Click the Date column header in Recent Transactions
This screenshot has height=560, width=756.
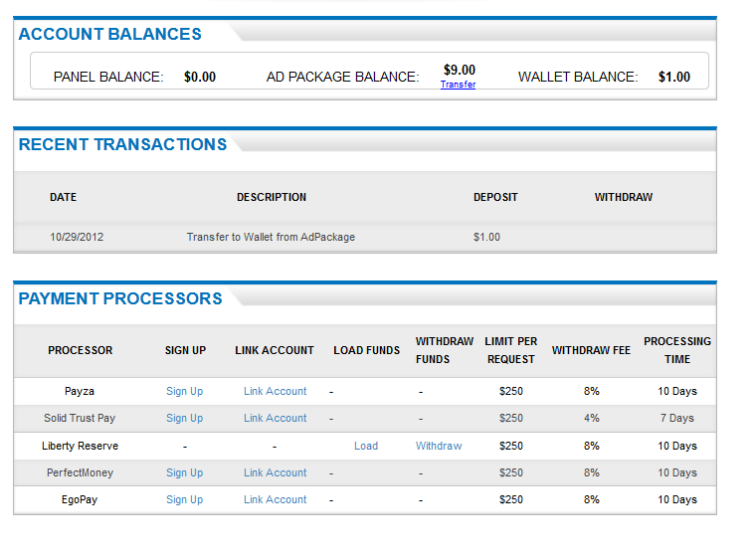click(x=63, y=198)
